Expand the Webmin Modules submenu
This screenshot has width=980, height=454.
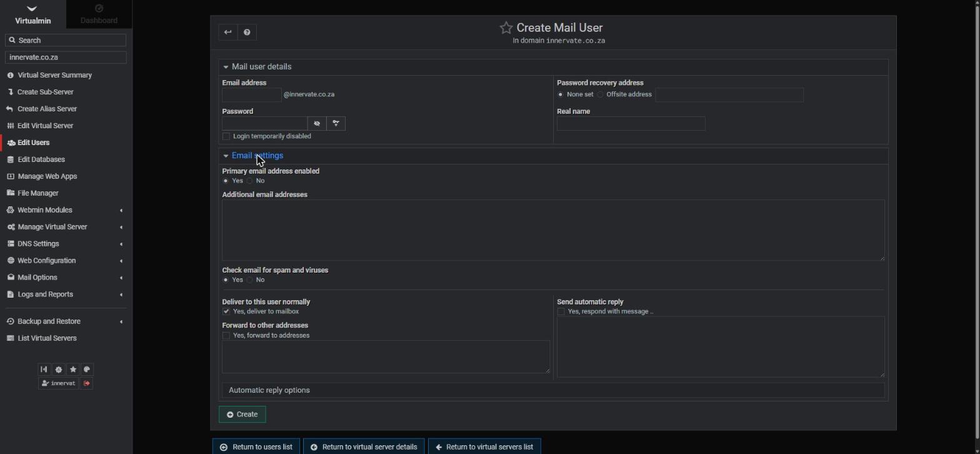[66, 210]
